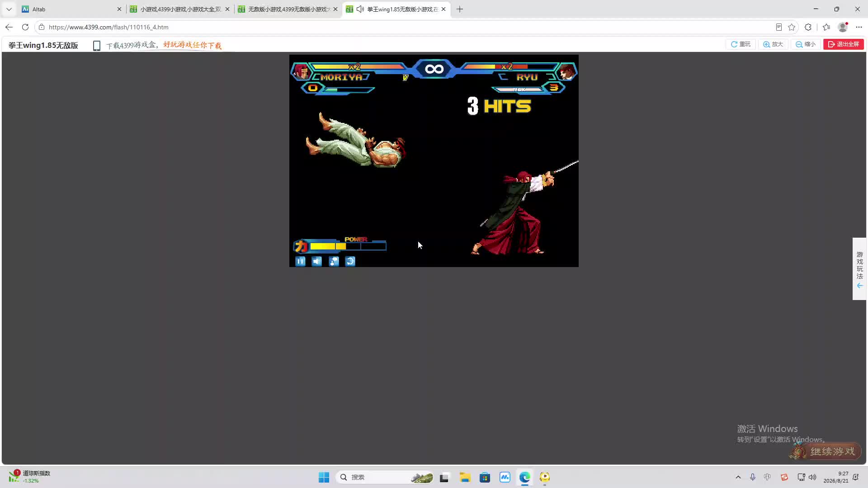
Task: Open the browser settings and more menu
Action: [x=859, y=27]
